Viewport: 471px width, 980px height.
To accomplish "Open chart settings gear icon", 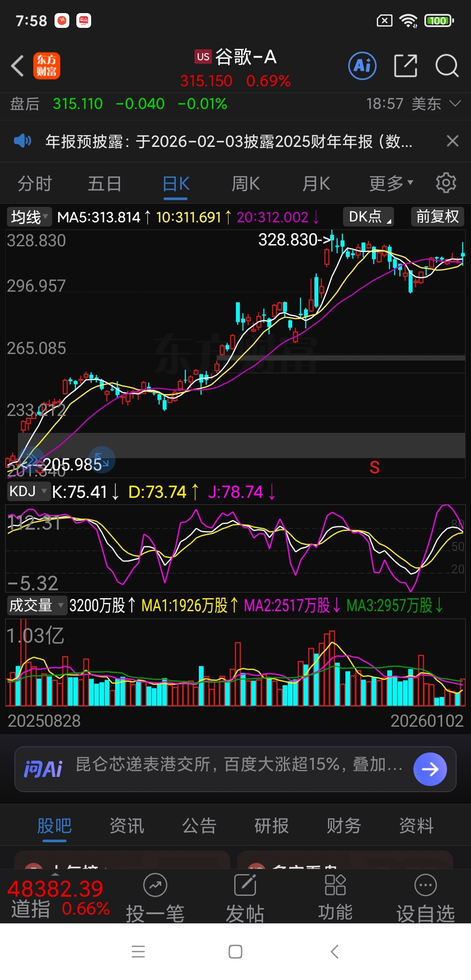I will [x=446, y=183].
